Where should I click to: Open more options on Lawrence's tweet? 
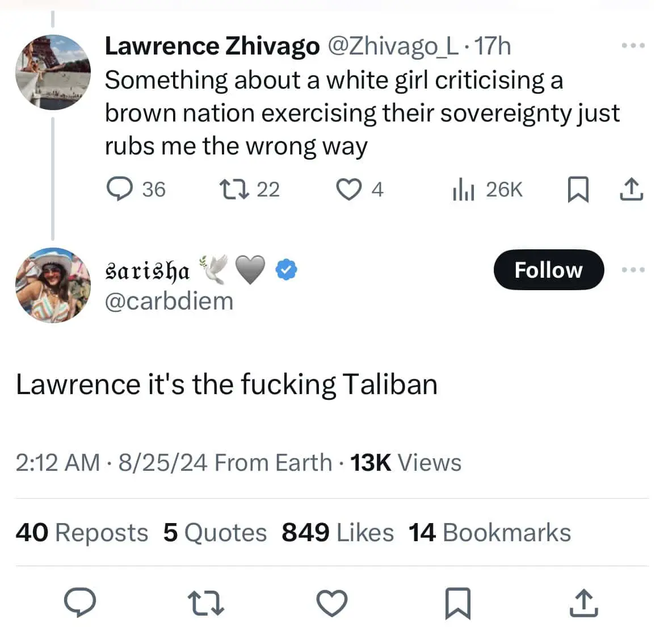[x=633, y=44]
